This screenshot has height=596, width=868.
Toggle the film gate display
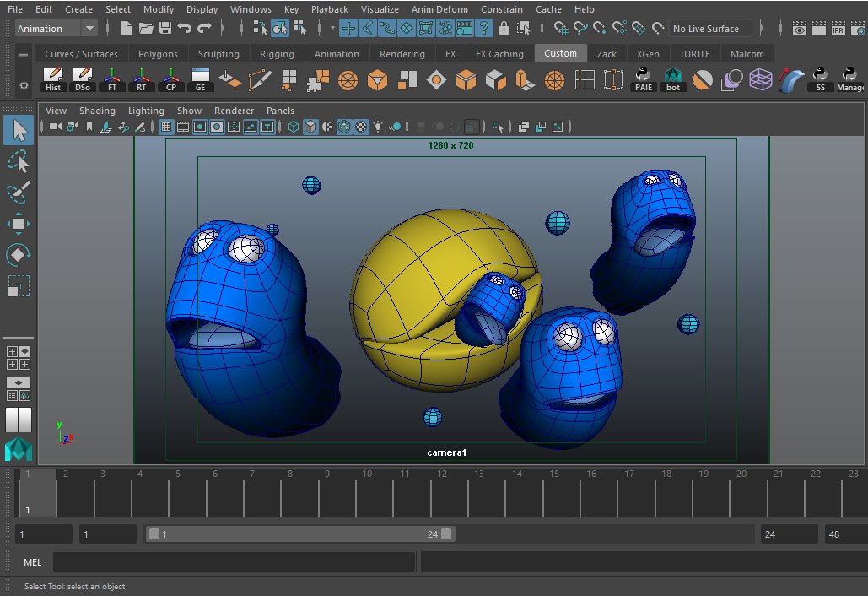point(183,127)
